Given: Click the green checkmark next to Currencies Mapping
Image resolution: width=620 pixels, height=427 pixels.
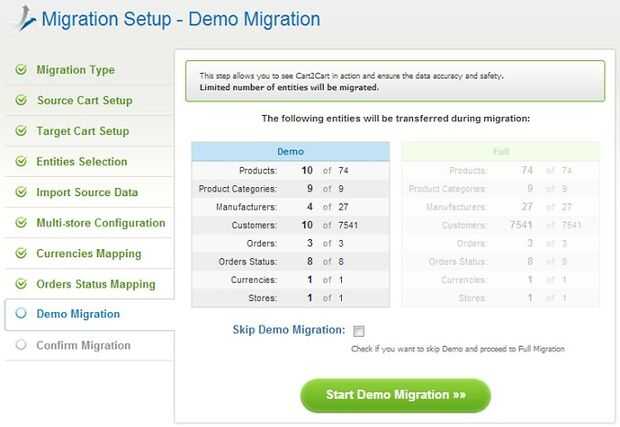Looking at the screenshot, I should pos(21,253).
